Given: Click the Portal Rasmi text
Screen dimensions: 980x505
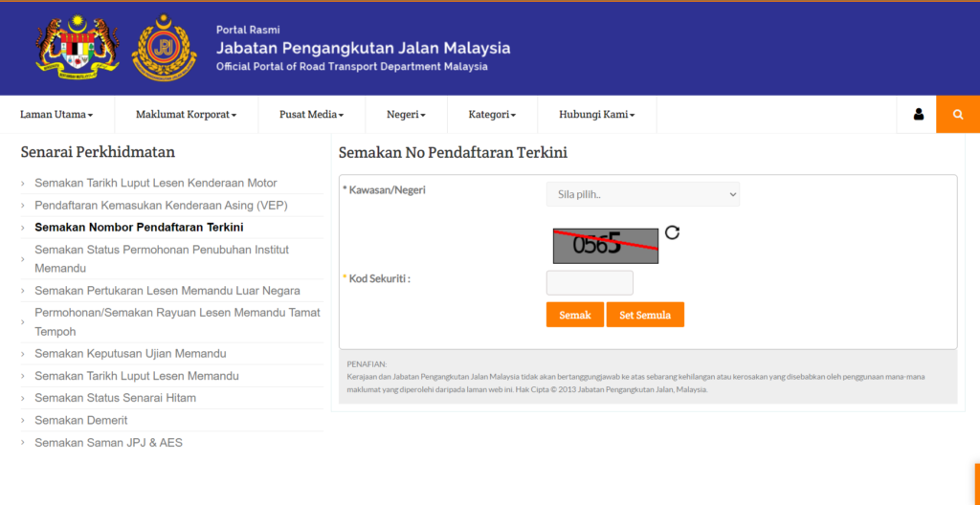Looking at the screenshot, I should click(248, 30).
